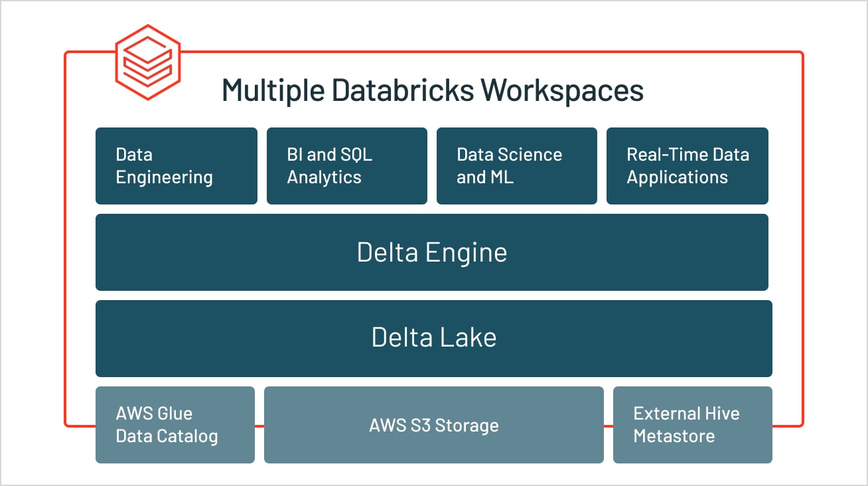Select the BI and SQL Analytics box

[347, 166]
